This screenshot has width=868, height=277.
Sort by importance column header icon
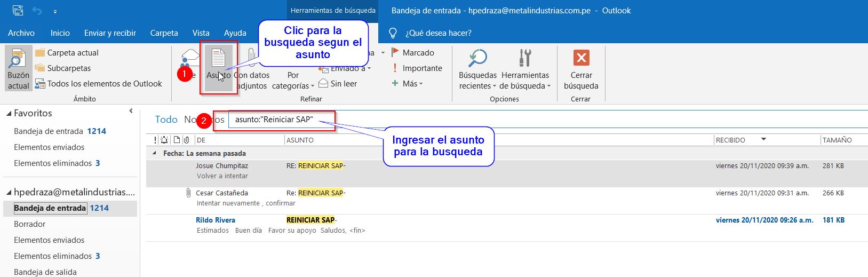[155, 140]
